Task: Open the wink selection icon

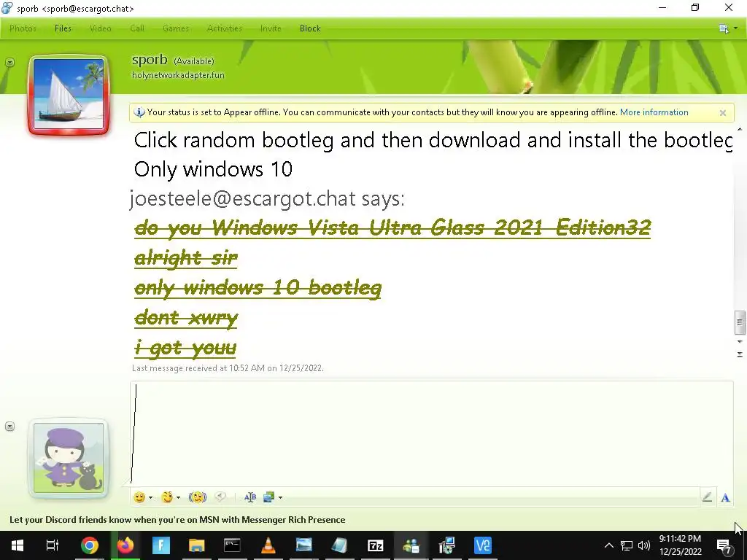Action: click(167, 497)
